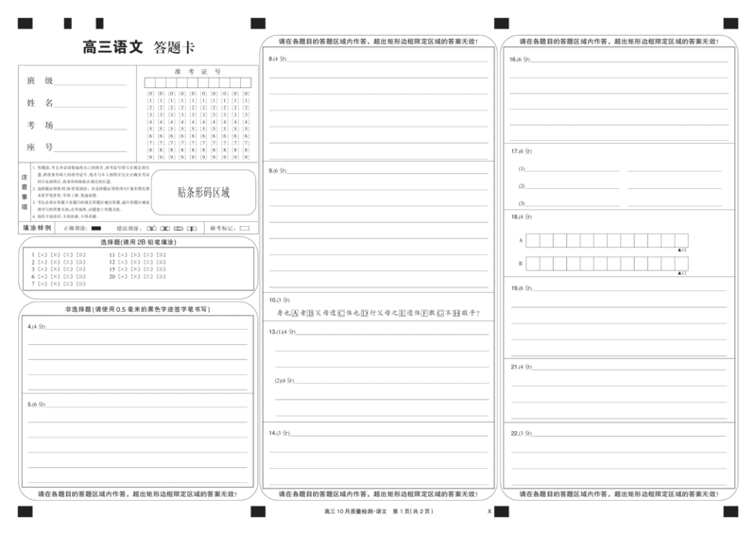Image resolution: width=756 pixels, height=535 pixels.
Task: Click the second small square at top-left
Action: tap(66, 21)
